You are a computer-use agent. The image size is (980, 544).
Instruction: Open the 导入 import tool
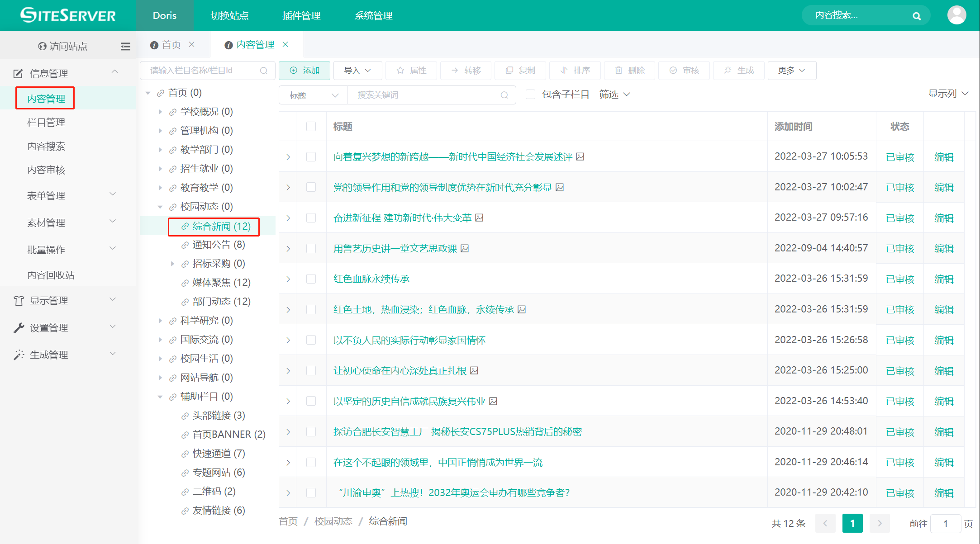[x=357, y=70]
